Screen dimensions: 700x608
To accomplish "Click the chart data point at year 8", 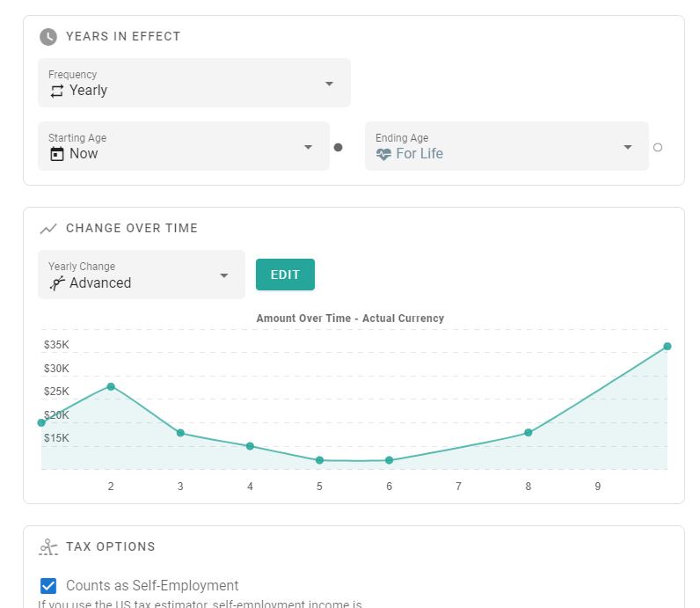I will click(529, 433).
